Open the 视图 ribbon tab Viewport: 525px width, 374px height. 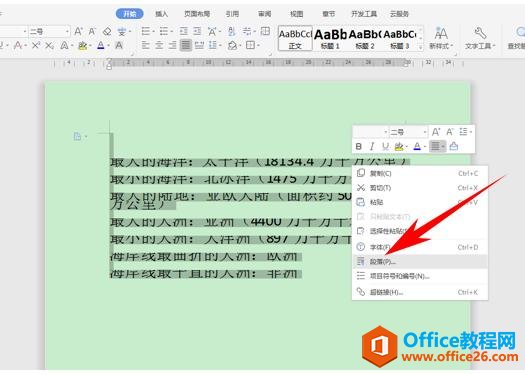coord(296,14)
